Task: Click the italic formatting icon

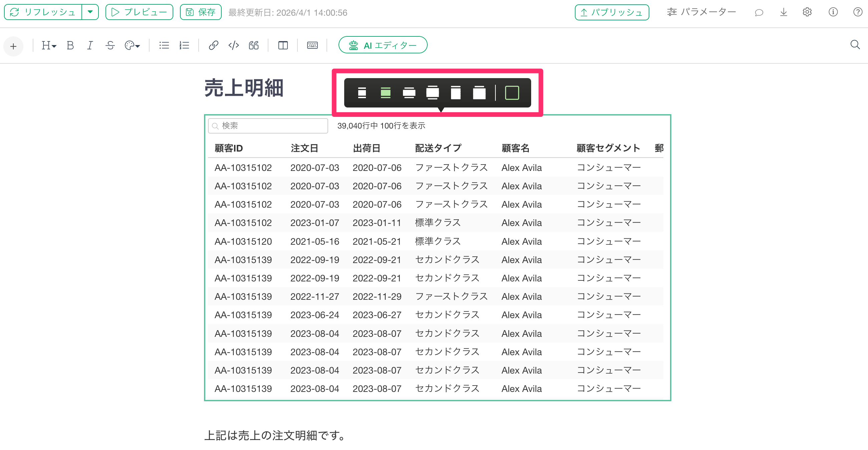Action: coord(89,45)
